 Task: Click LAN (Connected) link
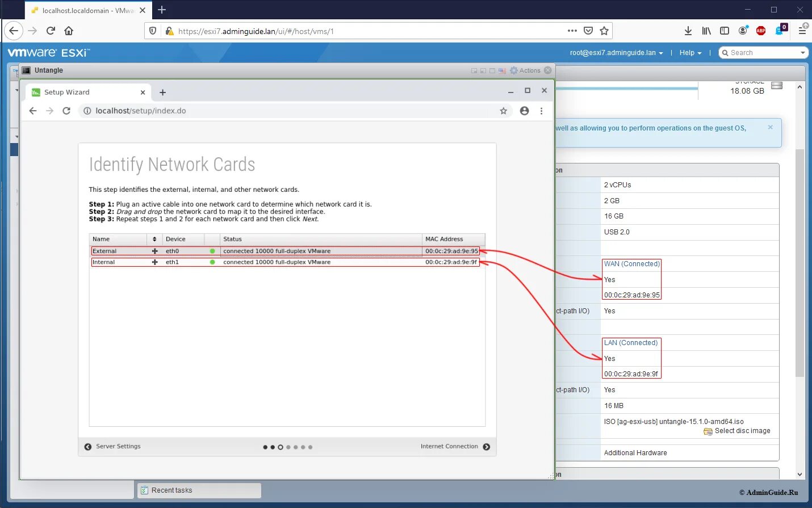point(631,343)
